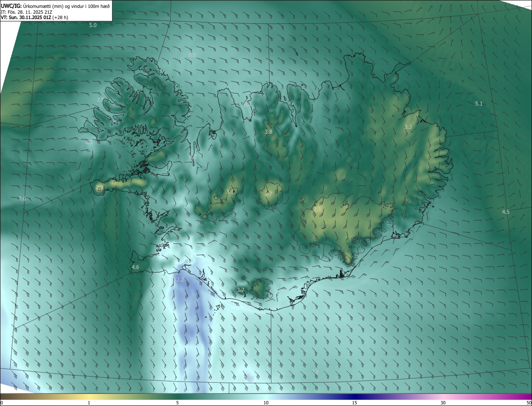Click the 4.5 value east of Iceland
The height and width of the screenshot is (406, 532).
(505, 212)
